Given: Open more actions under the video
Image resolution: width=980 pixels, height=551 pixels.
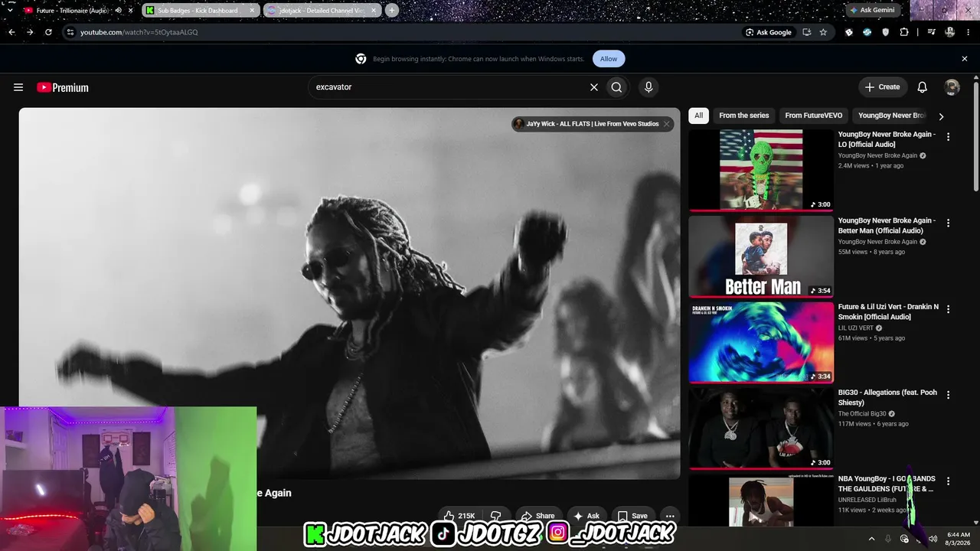Looking at the screenshot, I should click(670, 516).
